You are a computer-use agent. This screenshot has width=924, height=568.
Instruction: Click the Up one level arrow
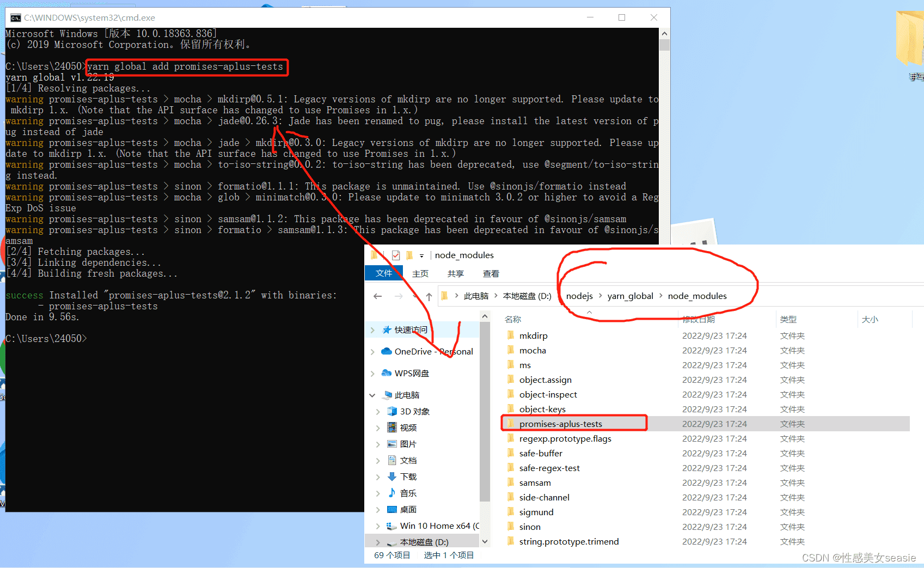click(429, 296)
